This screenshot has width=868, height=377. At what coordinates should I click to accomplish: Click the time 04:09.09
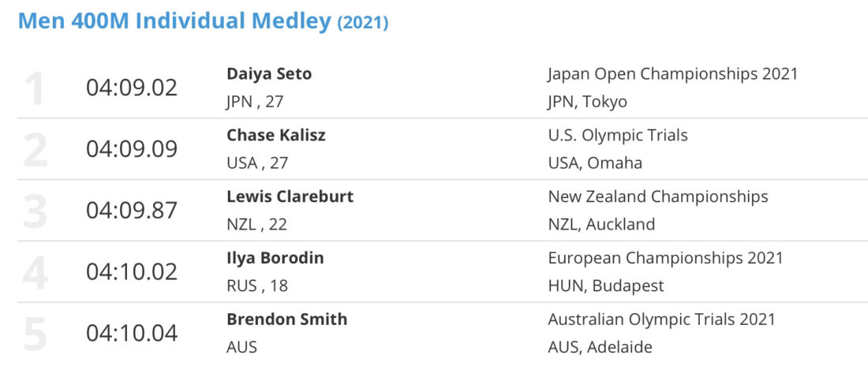[132, 150]
